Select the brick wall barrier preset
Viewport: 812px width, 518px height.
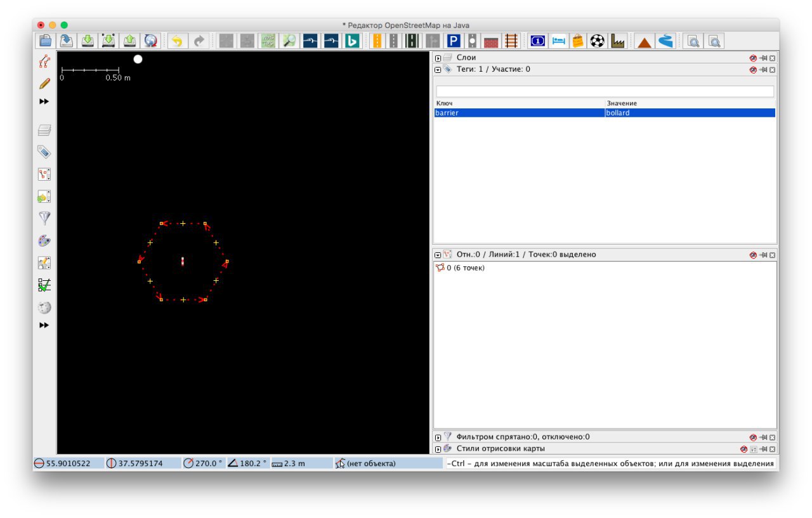coord(491,41)
